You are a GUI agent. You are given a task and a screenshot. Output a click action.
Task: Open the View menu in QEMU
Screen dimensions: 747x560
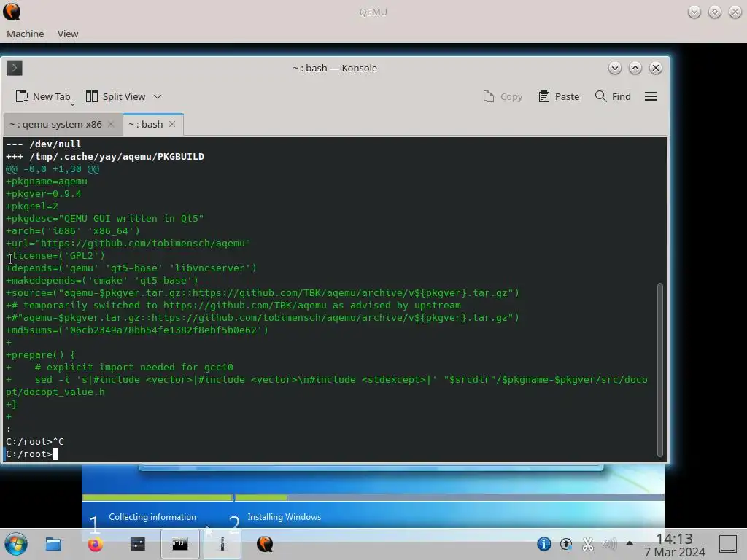68,34
